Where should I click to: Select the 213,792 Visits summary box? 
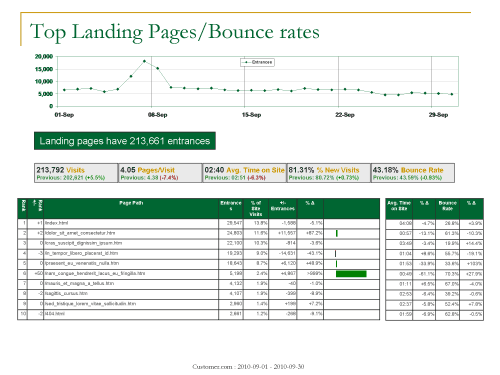tap(76, 173)
